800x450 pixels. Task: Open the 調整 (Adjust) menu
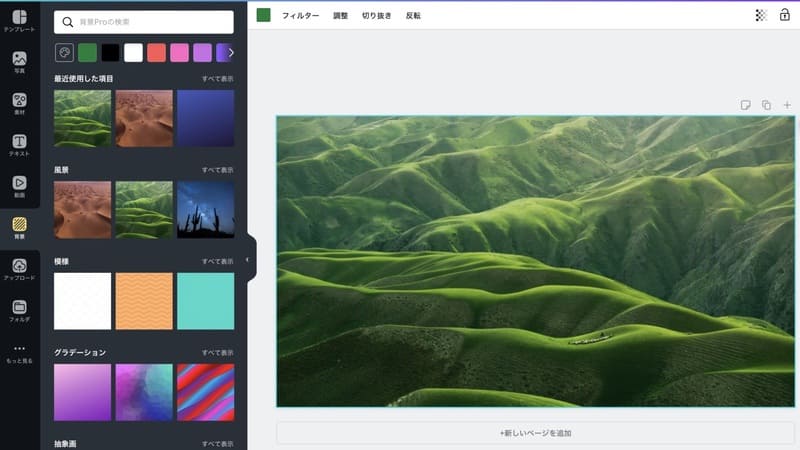(340, 16)
